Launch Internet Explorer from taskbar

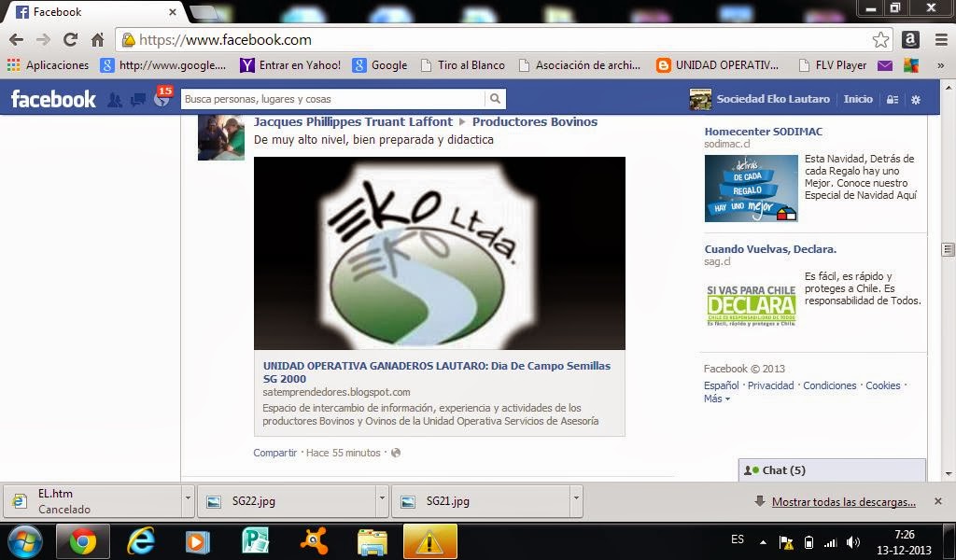140,541
